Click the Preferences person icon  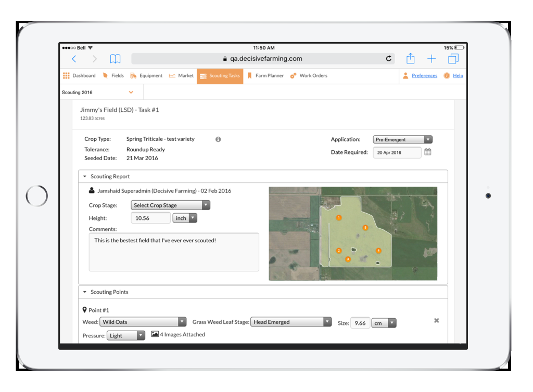click(x=405, y=76)
